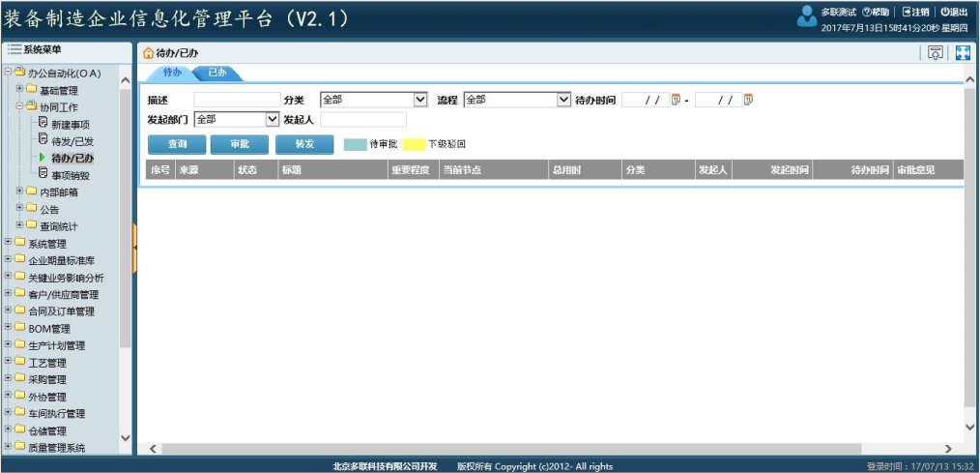The image size is (980, 473).
Task: Click the home icon beside 待办/已办
Action: click(148, 53)
